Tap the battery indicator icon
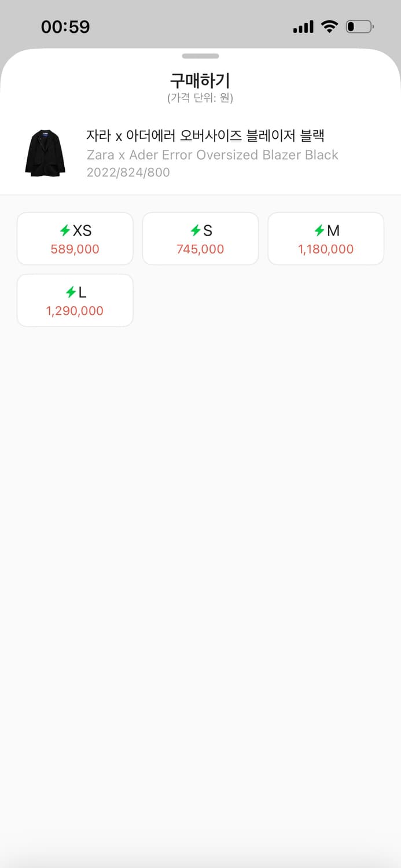401x868 pixels. tap(359, 27)
